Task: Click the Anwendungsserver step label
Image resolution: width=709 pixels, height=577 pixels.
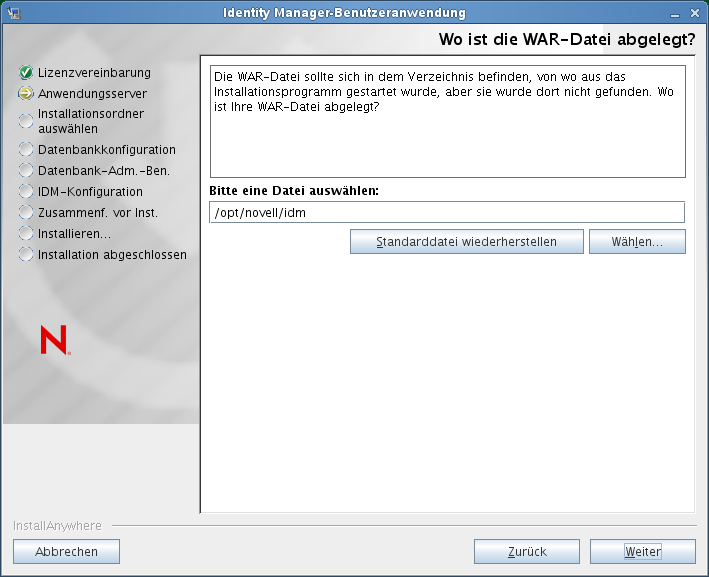Action: pos(92,94)
